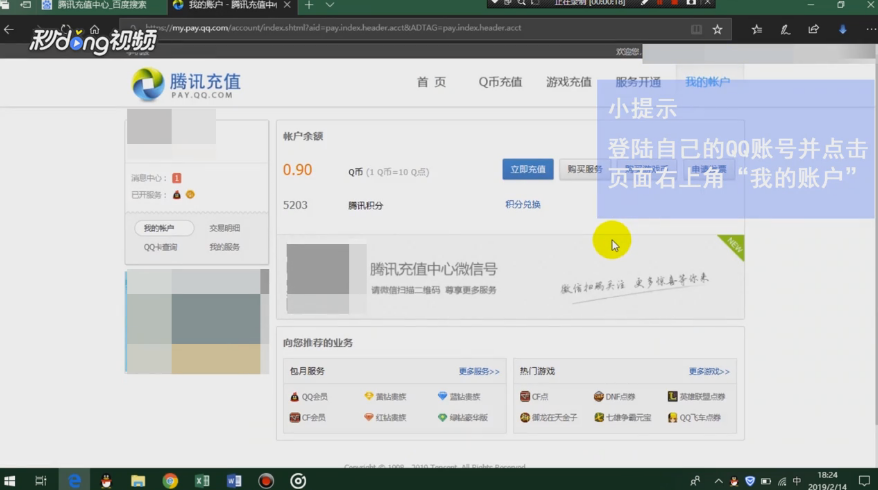Open Word from the taskbar
Viewport: 878px width, 490px height.
[x=234, y=480]
